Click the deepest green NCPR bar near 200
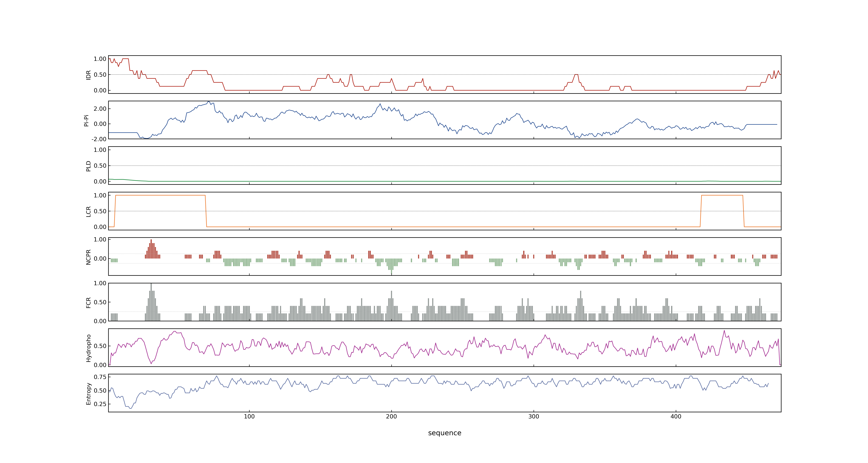 [x=391, y=266]
